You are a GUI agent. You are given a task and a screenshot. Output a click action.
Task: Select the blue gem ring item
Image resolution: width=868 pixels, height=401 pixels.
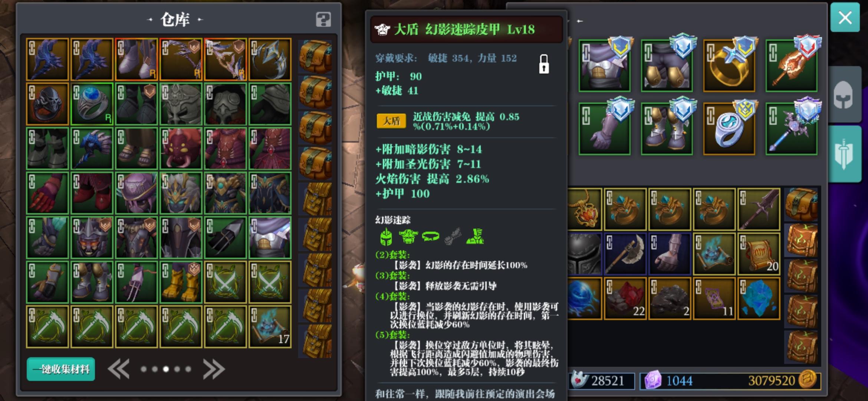[x=92, y=104]
